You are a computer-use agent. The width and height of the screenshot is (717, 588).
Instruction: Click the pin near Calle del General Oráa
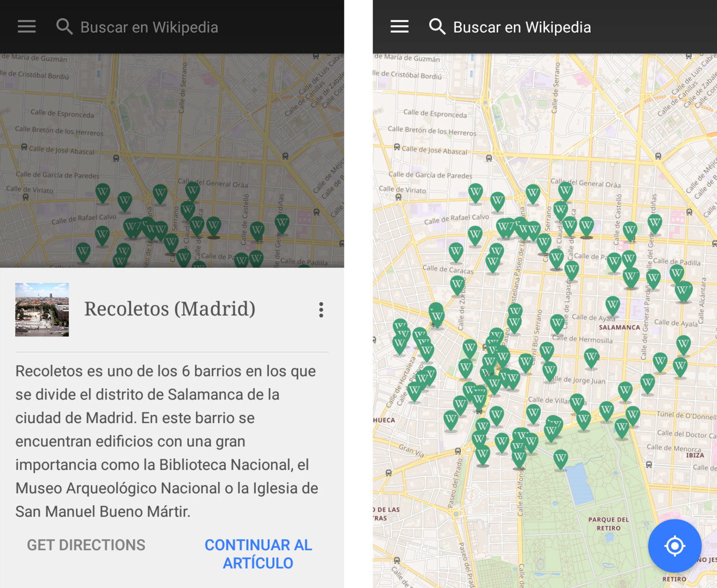564,191
